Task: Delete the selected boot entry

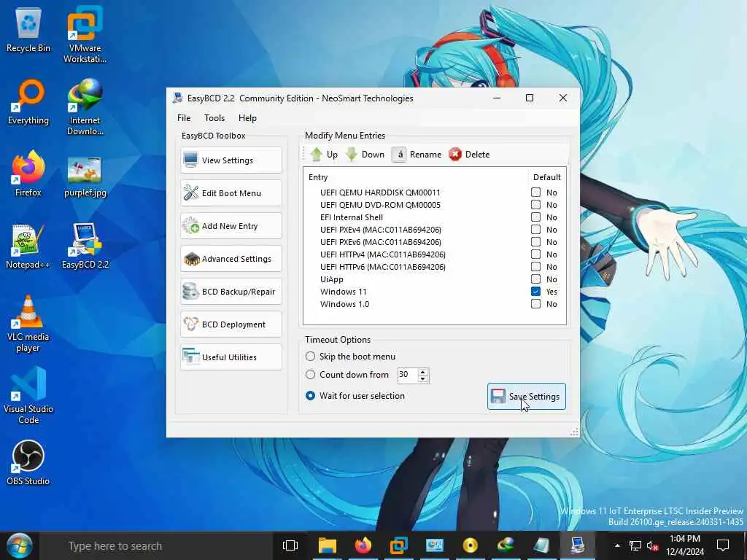Action: click(x=469, y=155)
